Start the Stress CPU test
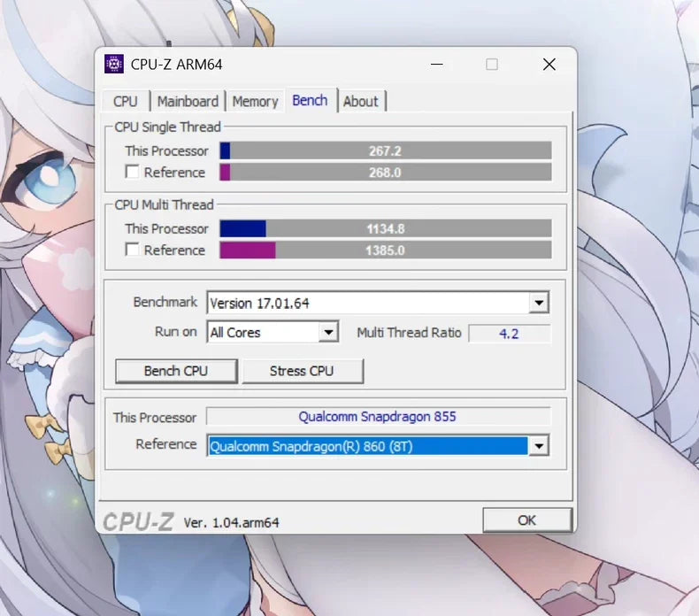The image size is (699, 616). [302, 371]
